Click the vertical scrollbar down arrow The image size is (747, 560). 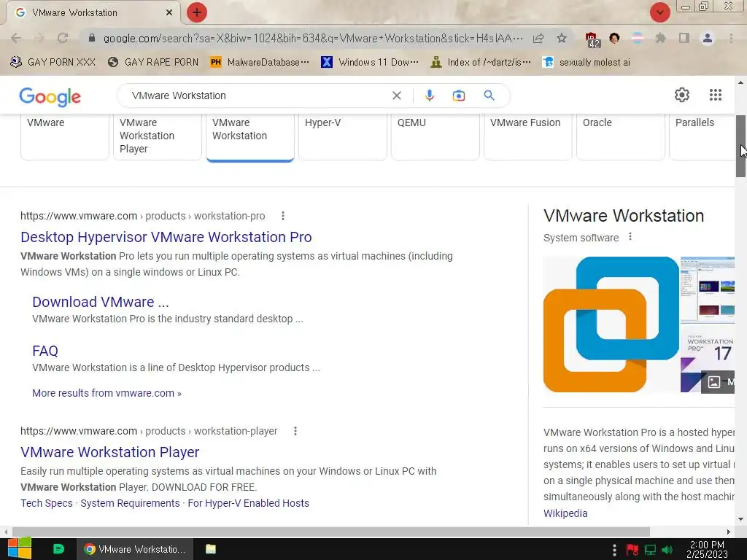[740, 519]
